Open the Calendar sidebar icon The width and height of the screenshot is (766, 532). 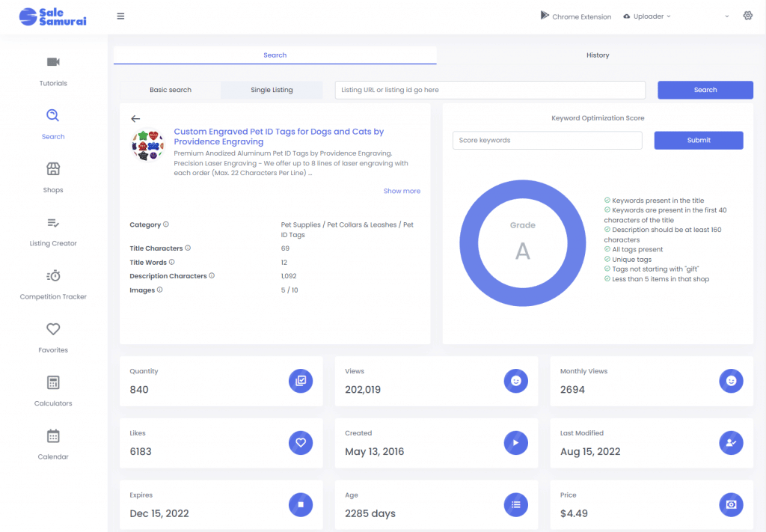[53, 435]
